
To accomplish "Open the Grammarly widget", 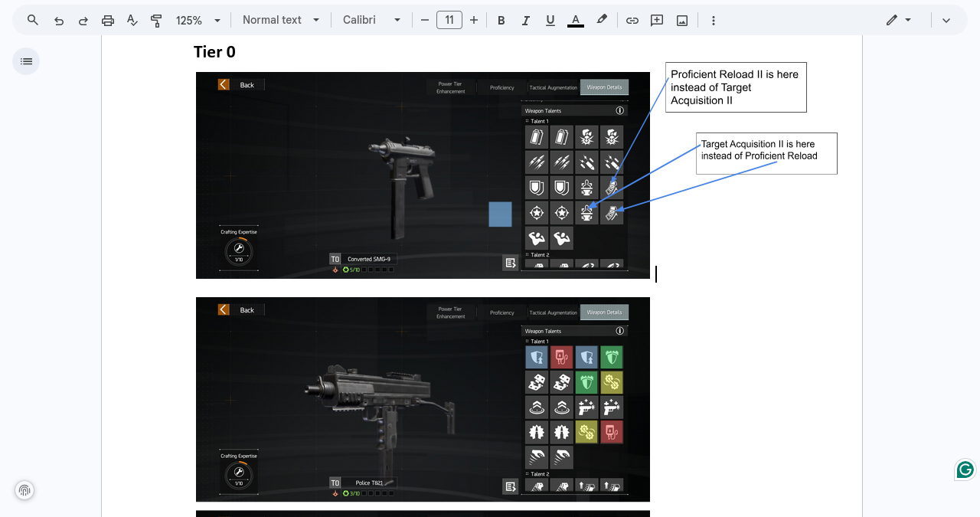I will 965,470.
